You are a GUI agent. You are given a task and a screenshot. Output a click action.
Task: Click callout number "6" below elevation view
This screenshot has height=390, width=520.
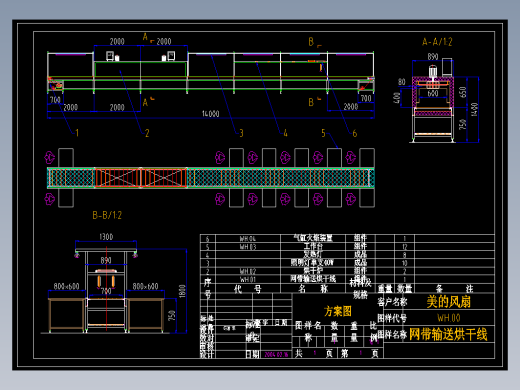[x=355, y=133]
